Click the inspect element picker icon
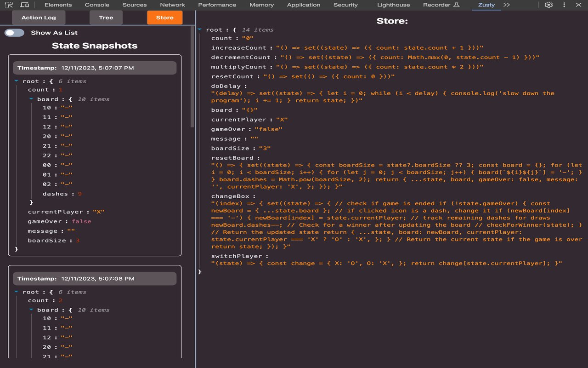The height and width of the screenshot is (368, 588). pos(9,5)
